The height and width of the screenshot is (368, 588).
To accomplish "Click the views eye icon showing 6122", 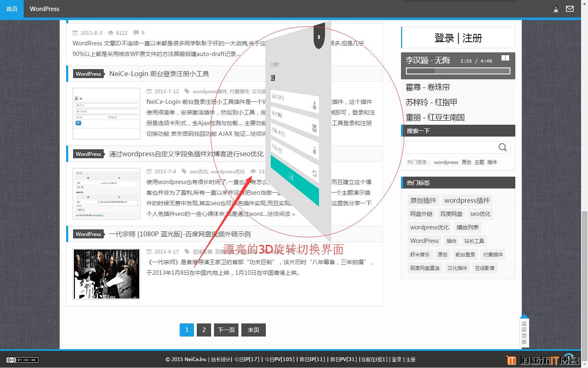I will (x=111, y=33).
